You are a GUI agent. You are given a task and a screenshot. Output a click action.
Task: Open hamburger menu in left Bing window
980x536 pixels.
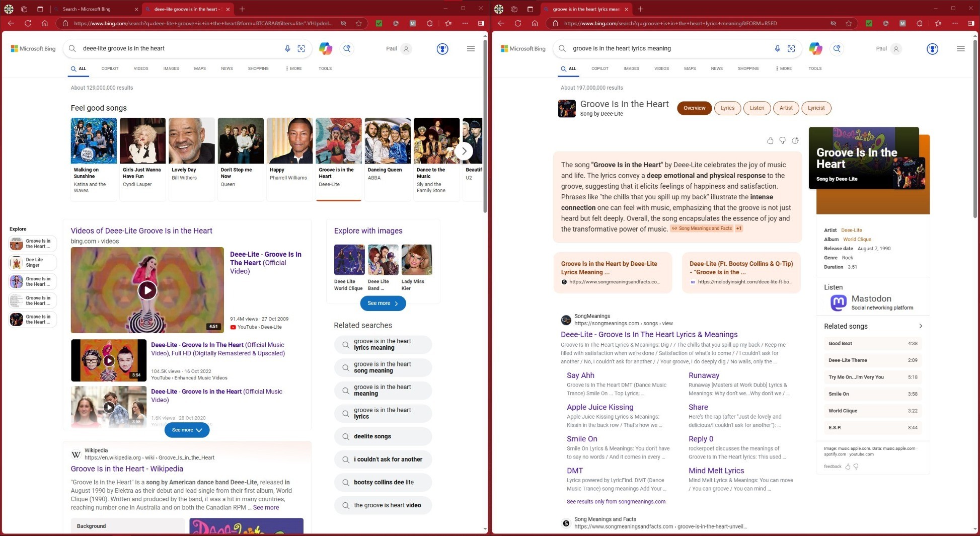pyautogui.click(x=471, y=49)
